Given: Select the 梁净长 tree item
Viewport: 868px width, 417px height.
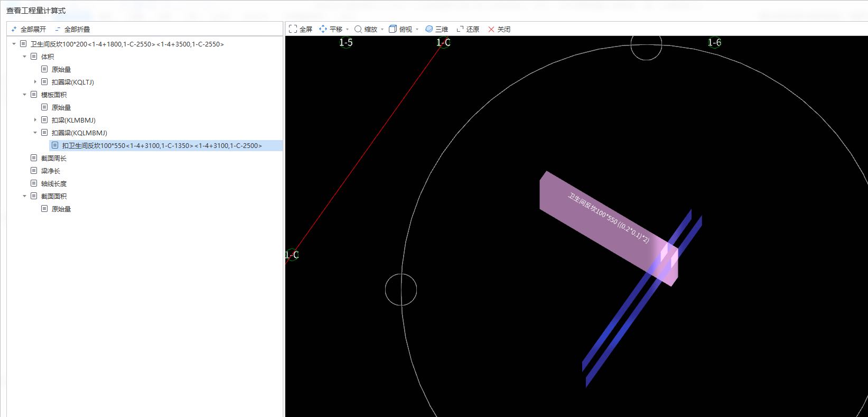Looking at the screenshot, I should pyautogui.click(x=51, y=171).
